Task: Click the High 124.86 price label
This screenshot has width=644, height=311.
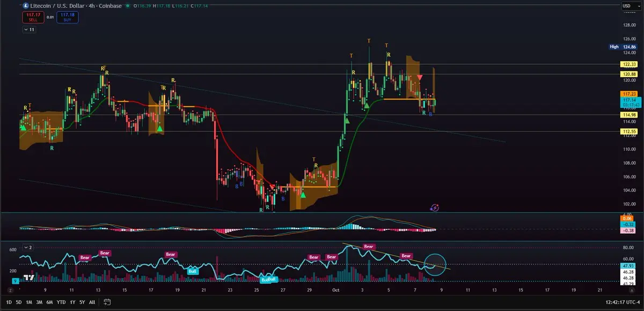Action: (x=623, y=47)
